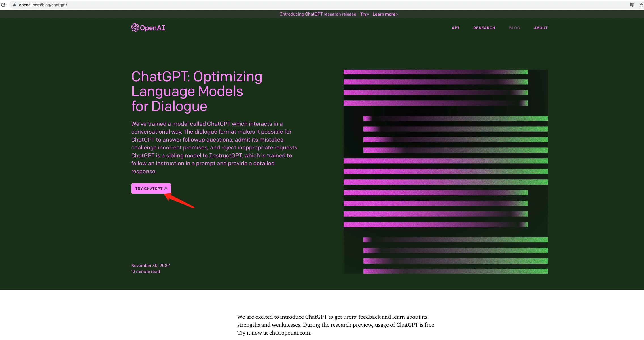The width and height of the screenshot is (644, 340).
Task: Click the share page icon
Action: (641, 5)
